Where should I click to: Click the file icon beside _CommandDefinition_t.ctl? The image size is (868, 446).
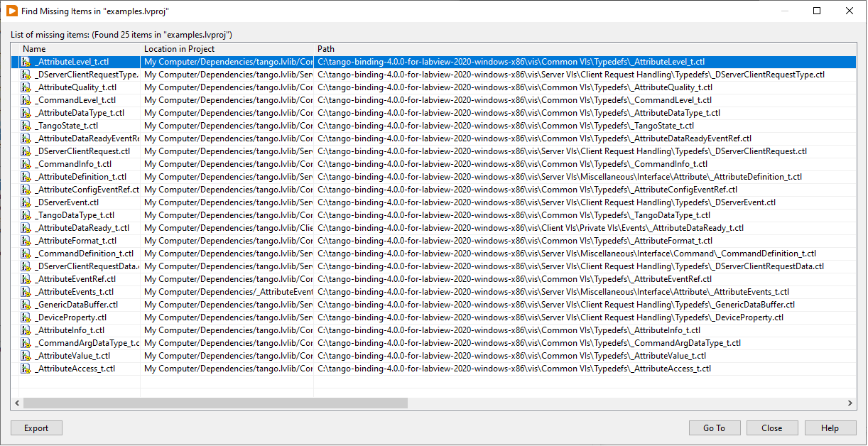point(26,254)
